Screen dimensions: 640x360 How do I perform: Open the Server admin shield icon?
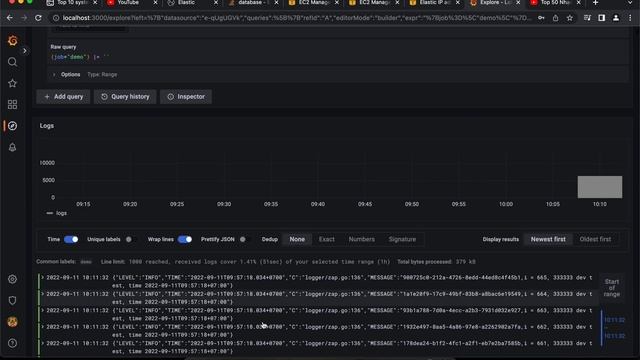pyautogui.click(x=13, y=300)
